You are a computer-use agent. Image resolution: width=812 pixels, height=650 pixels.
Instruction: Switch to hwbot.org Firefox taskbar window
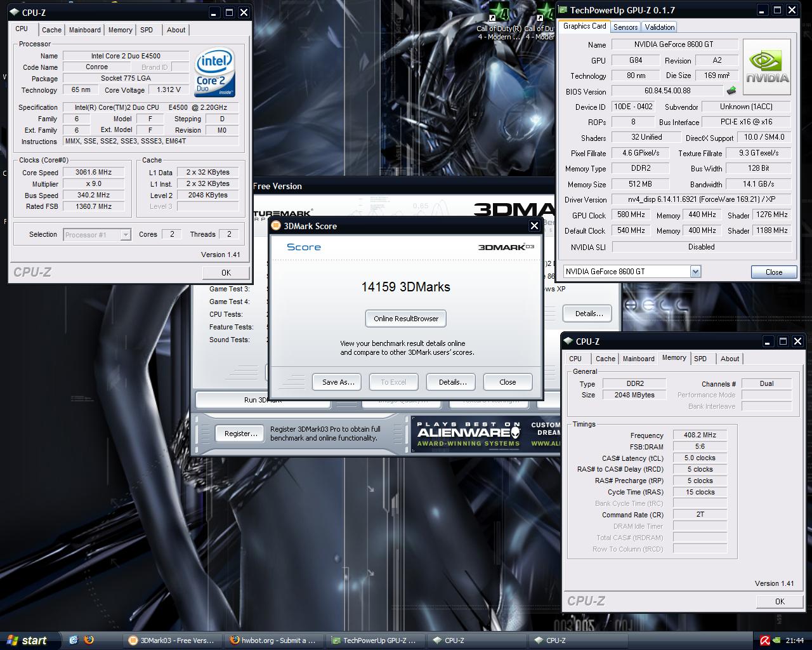click(274, 640)
